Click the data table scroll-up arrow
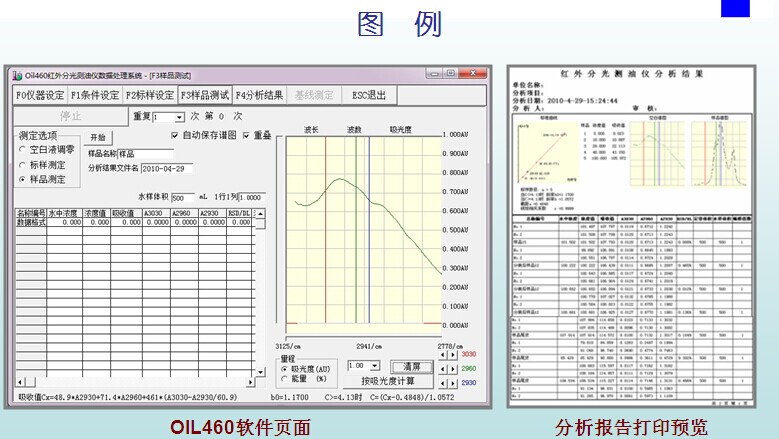The image size is (779, 439). pyautogui.click(x=260, y=214)
